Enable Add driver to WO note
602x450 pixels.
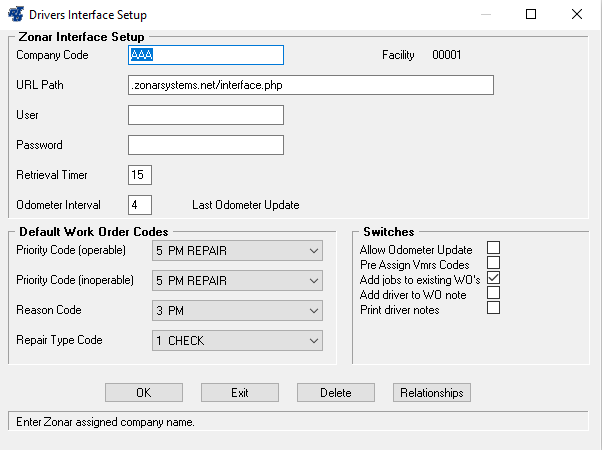click(493, 293)
